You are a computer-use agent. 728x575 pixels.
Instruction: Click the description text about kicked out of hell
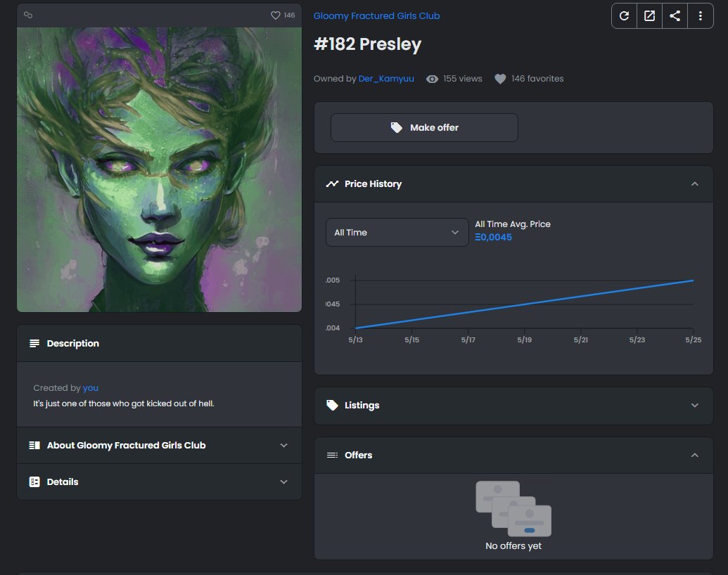124,403
